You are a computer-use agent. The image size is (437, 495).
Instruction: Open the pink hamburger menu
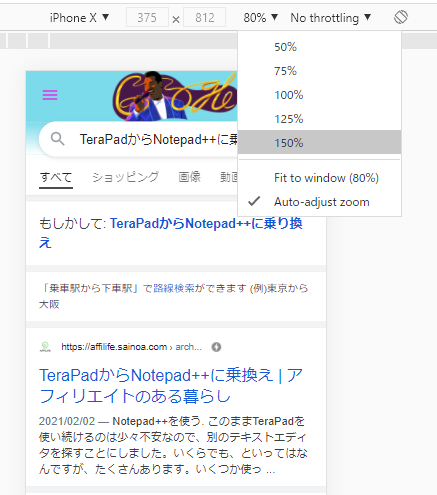[50, 95]
